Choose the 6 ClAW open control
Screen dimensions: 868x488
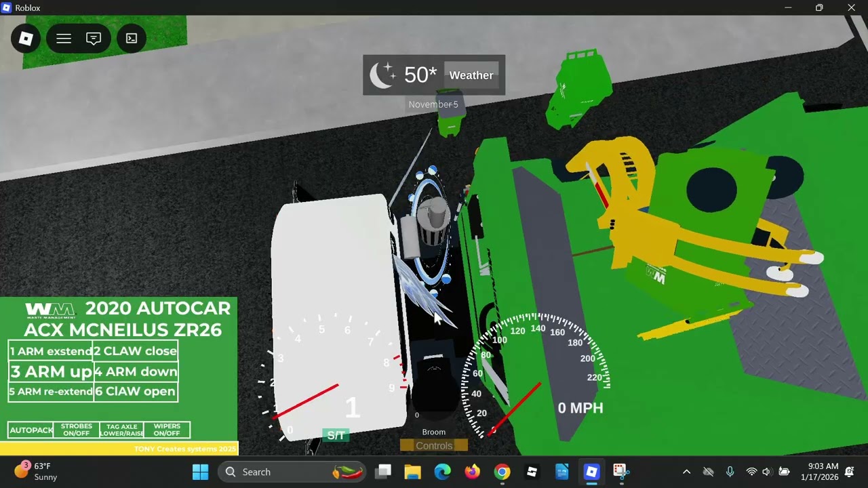136,392
